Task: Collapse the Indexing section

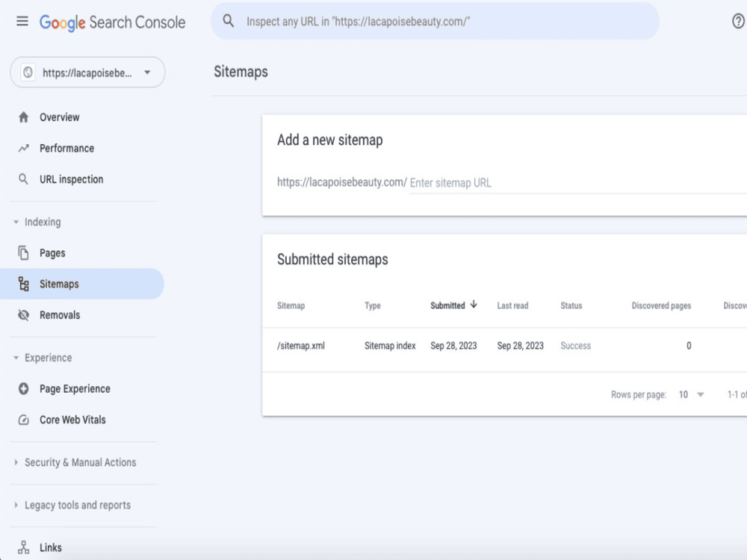Action: coord(16,222)
